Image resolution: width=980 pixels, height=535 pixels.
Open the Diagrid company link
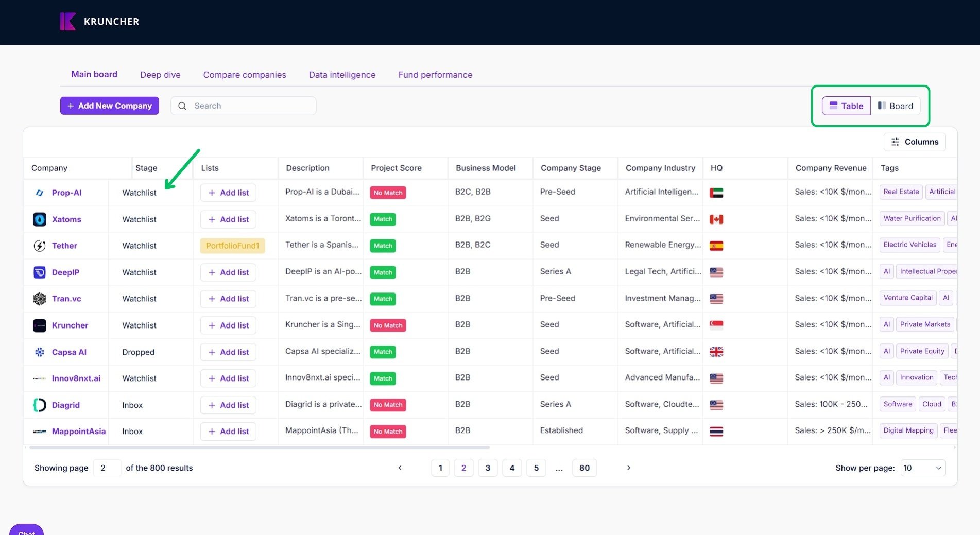(66, 405)
